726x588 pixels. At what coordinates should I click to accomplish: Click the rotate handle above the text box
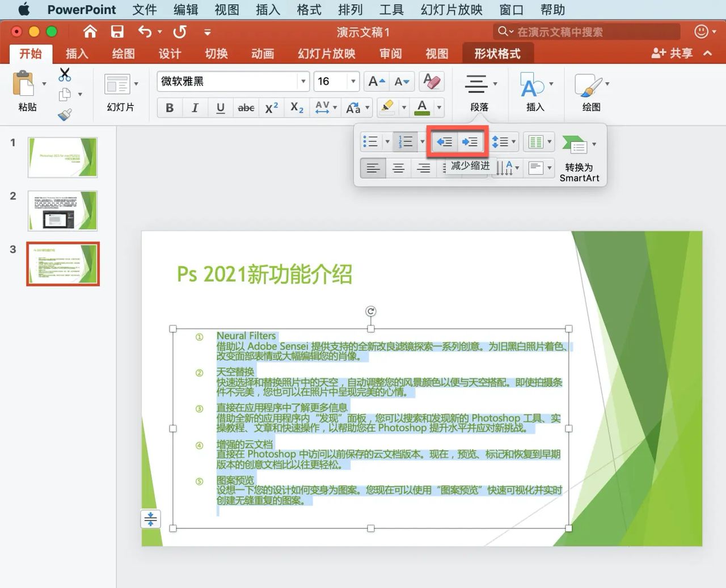370,311
